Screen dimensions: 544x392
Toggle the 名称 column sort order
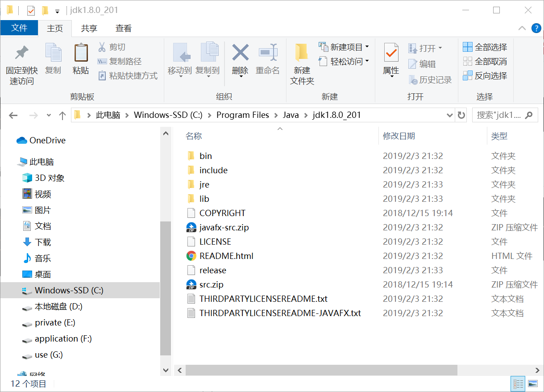[194, 136]
